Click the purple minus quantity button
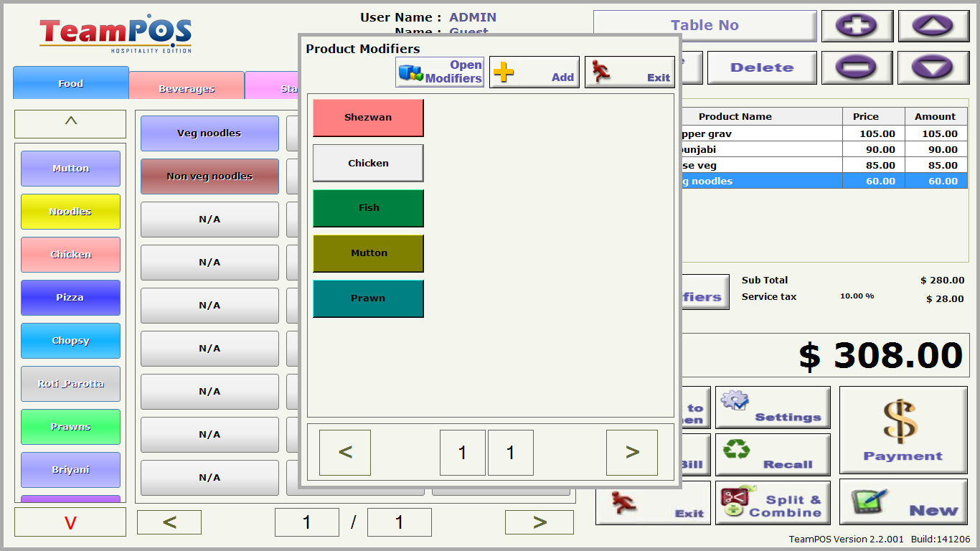 point(857,67)
